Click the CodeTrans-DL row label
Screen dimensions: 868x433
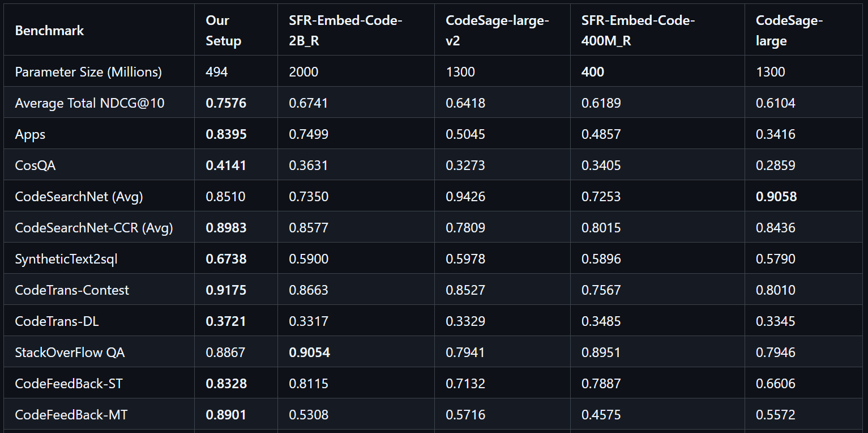(x=58, y=321)
